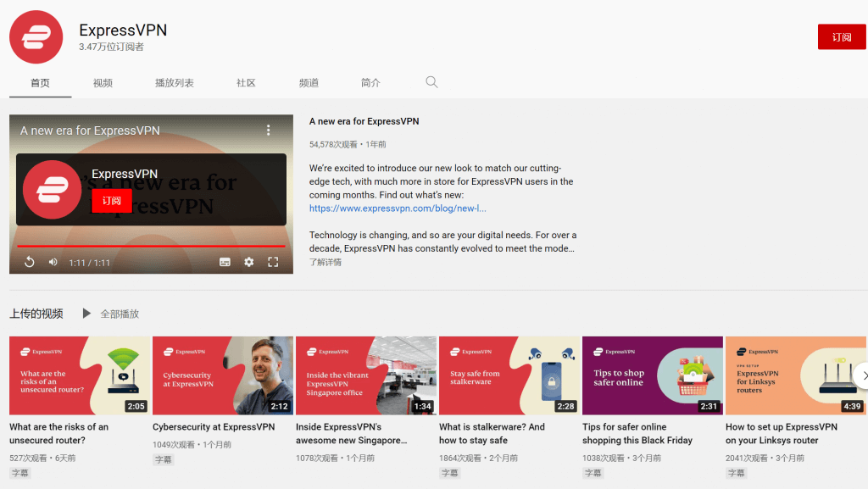Open the video player three-dot menu

(x=269, y=130)
